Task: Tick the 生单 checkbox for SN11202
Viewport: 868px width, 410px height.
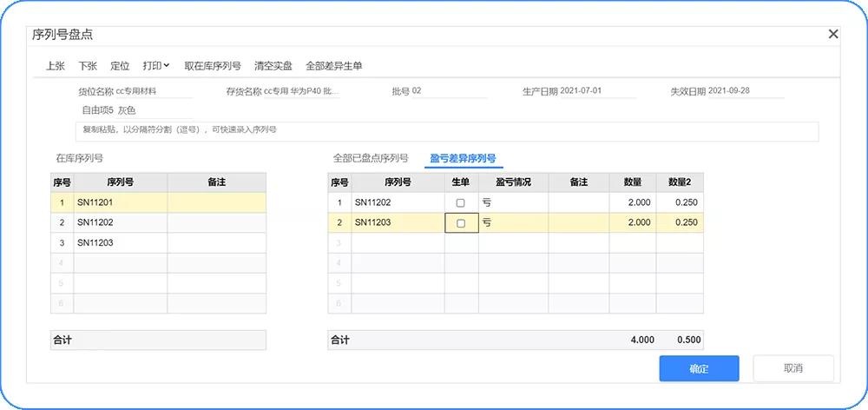Action: pyautogui.click(x=461, y=202)
